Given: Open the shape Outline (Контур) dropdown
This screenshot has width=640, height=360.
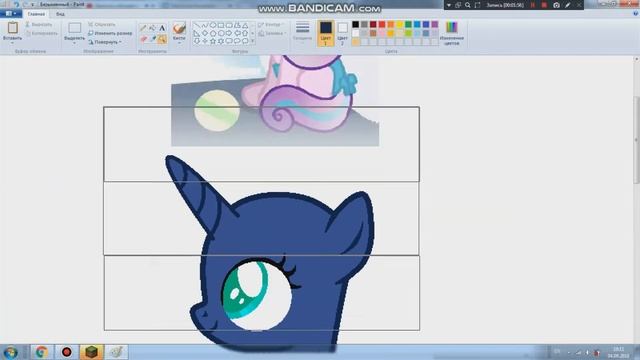Looking at the screenshot, I should [x=272, y=25].
